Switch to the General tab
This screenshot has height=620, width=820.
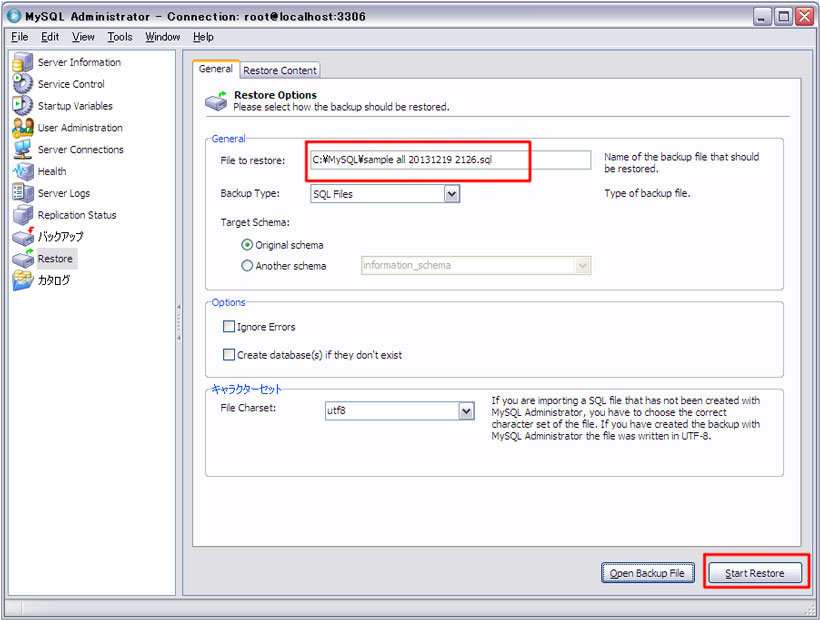tap(216, 69)
